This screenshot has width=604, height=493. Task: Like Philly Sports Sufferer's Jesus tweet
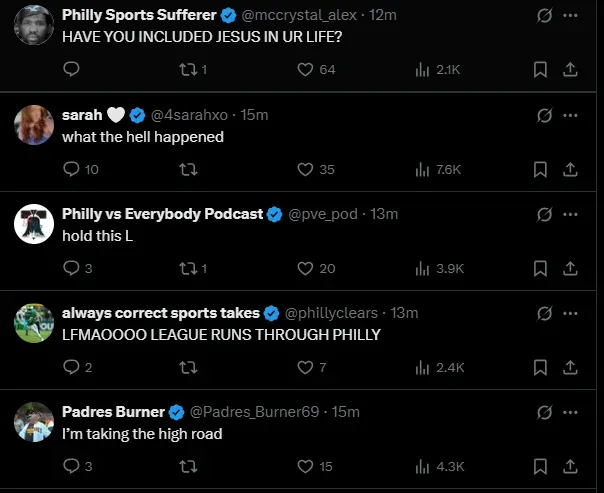[307, 69]
